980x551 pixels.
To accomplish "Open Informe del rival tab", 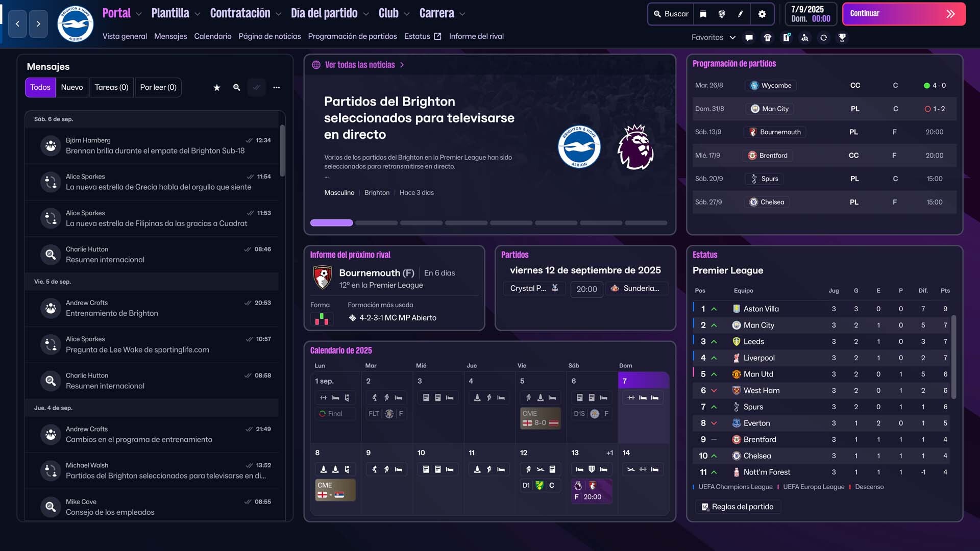I will coord(476,36).
